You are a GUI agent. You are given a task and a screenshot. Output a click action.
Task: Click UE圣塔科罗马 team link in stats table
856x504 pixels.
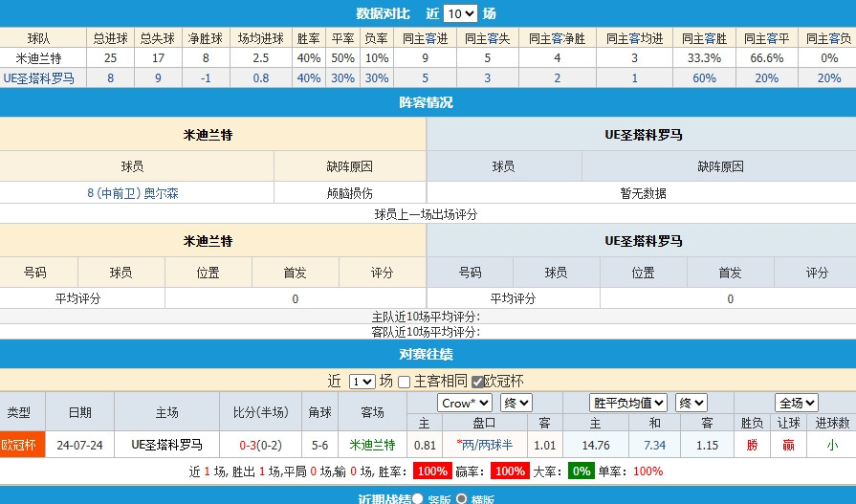(x=39, y=77)
